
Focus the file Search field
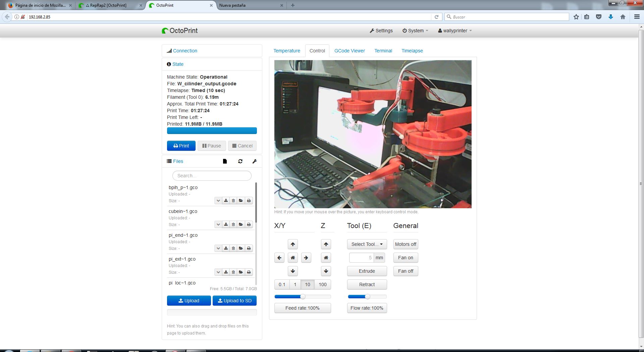pos(212,176)
